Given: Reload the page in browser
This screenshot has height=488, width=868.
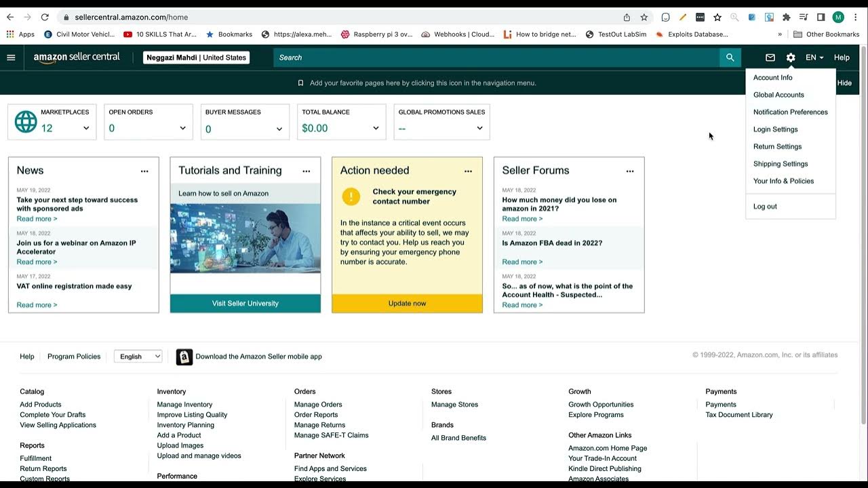Looking at the screenshot, I should (x=45, y=17).
